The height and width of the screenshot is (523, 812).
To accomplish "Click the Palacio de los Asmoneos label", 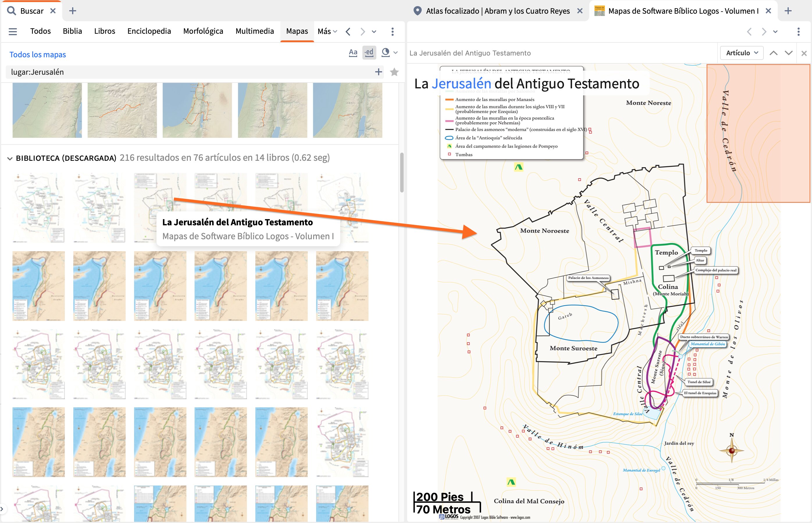I will pos(588,278).
